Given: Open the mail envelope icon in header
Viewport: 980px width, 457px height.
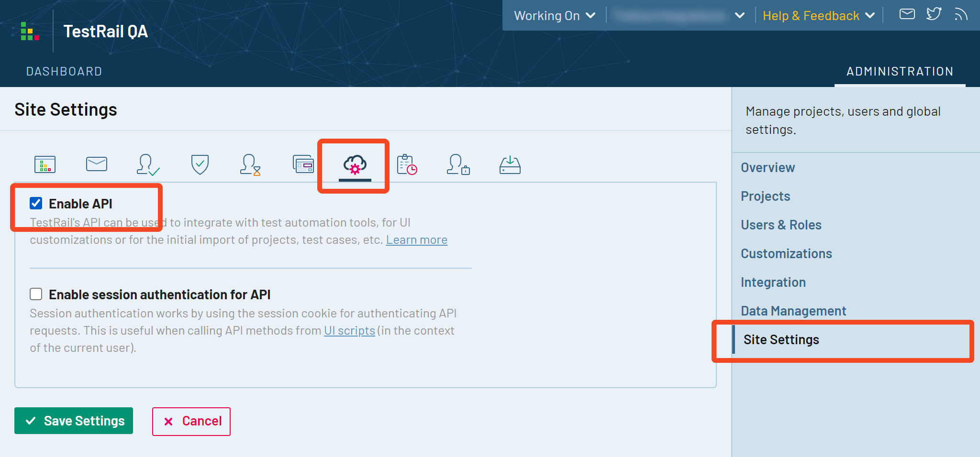Looking at the screenshot, I should (907, 14).
